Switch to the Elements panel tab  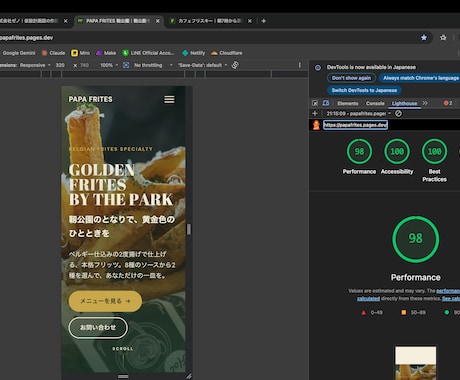[348, 103]
